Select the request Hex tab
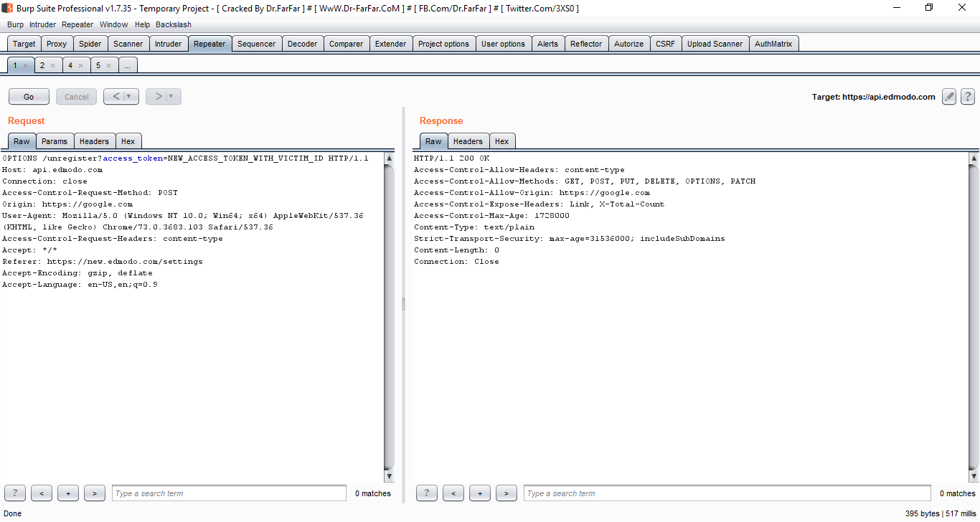The image size is (980, 522). (128, 141)
